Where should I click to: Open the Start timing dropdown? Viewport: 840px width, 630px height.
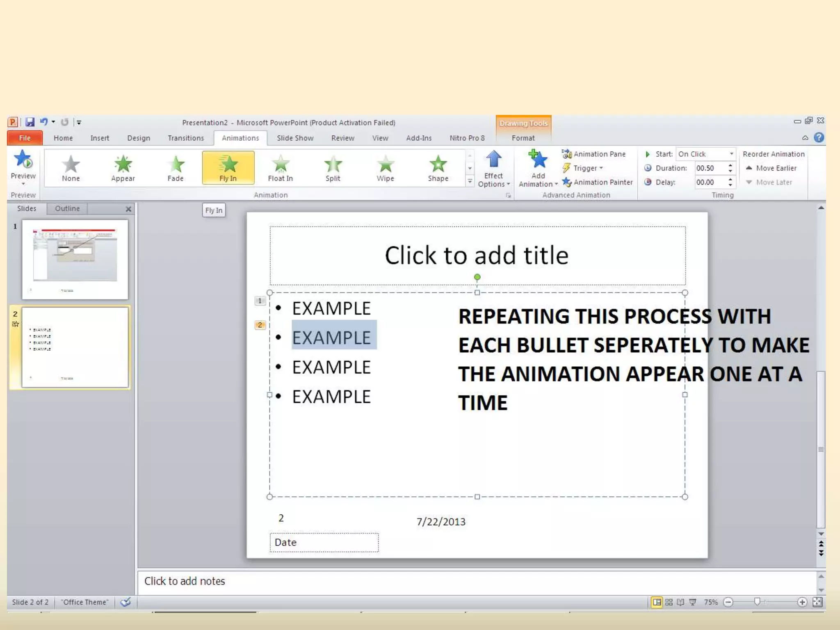coord(731,154)
